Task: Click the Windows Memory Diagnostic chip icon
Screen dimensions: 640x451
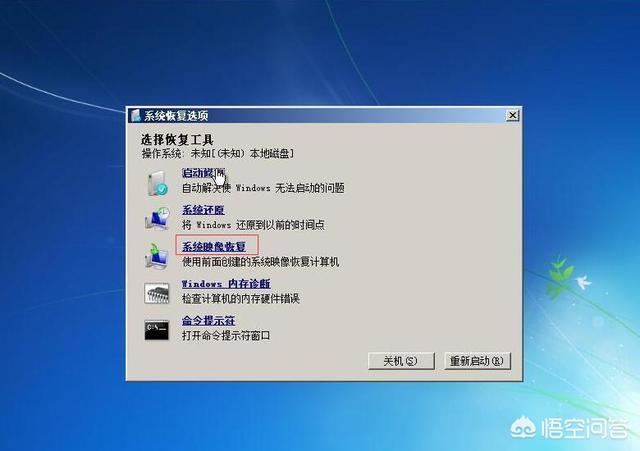Action: (157, 293)
